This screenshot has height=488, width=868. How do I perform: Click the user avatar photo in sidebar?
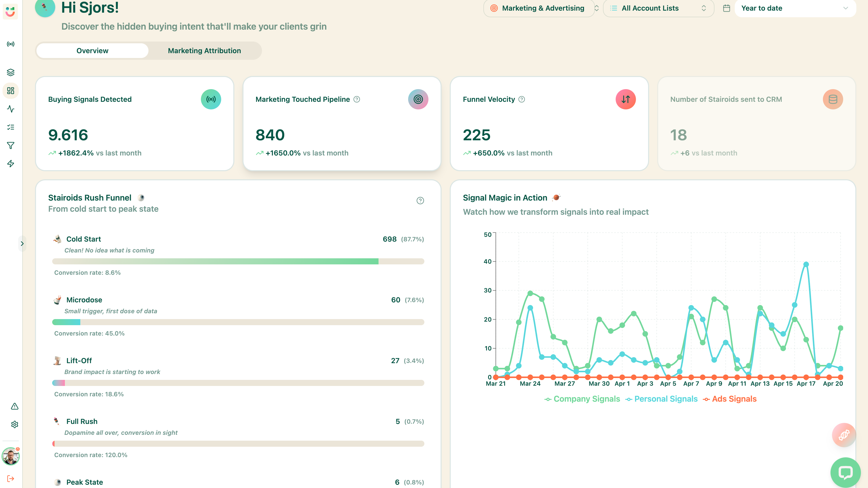[10, 456]
